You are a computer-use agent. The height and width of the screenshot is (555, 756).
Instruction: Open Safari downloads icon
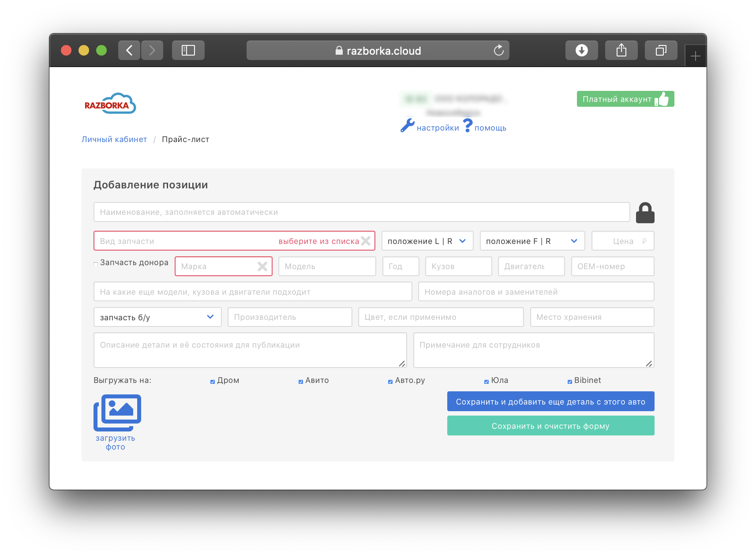pos(581,51)
